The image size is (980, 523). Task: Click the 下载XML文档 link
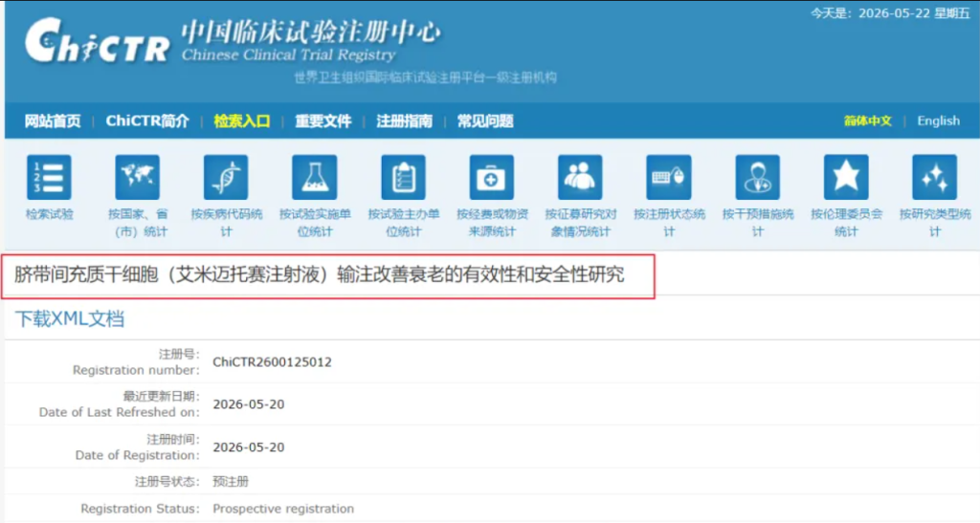point(69,319)
